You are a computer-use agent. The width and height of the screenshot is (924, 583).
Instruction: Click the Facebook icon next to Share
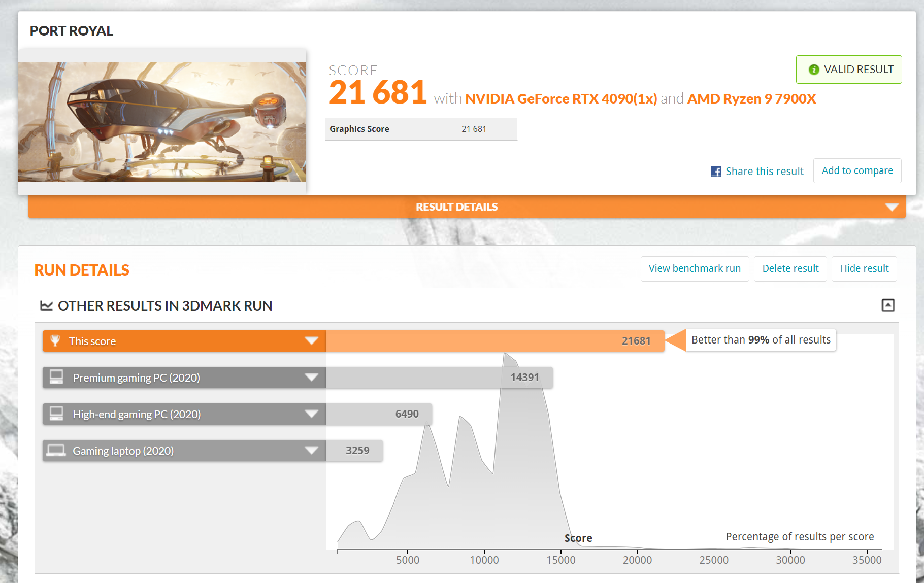tap(716, 172)
